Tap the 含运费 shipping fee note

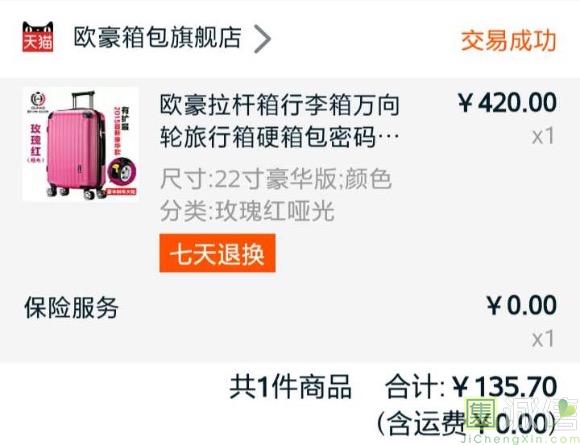(467, 424)
